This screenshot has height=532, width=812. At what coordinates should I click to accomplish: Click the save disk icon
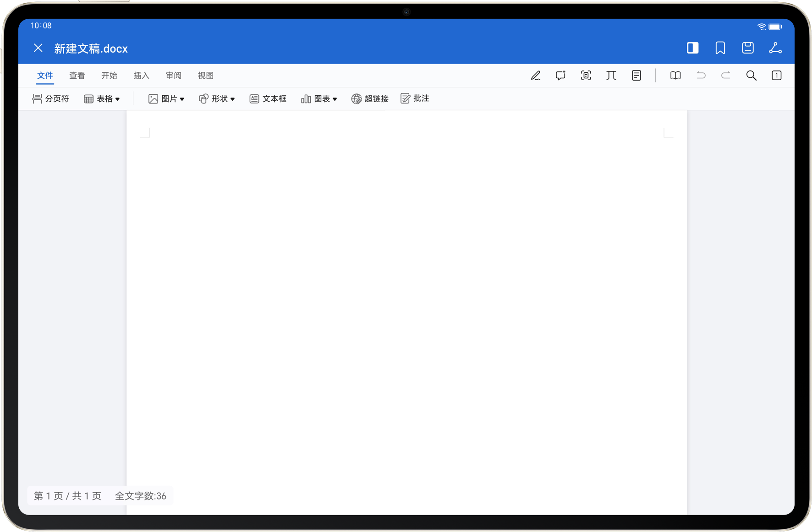[747, 48]
